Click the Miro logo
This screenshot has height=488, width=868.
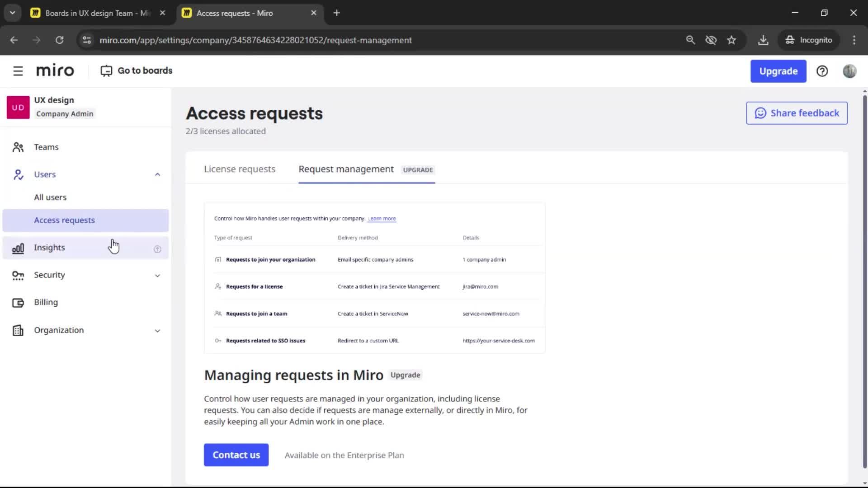click(55, 70)
